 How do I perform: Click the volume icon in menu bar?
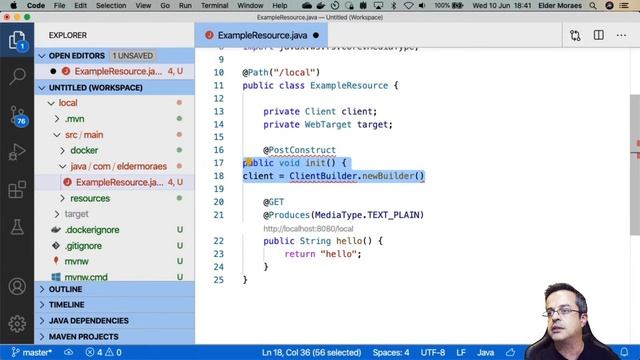422,6
